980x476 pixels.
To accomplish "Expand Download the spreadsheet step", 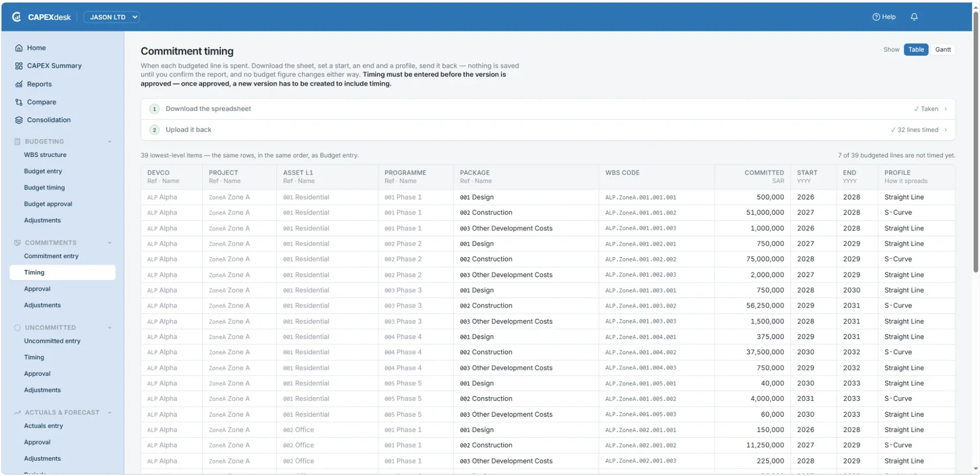I will 548,109.
